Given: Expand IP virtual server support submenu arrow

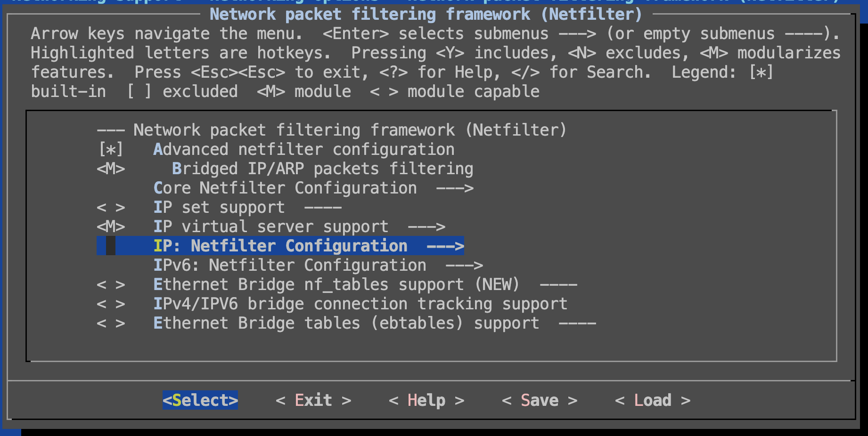Looking at the screenshot, I should coord(426,227).
